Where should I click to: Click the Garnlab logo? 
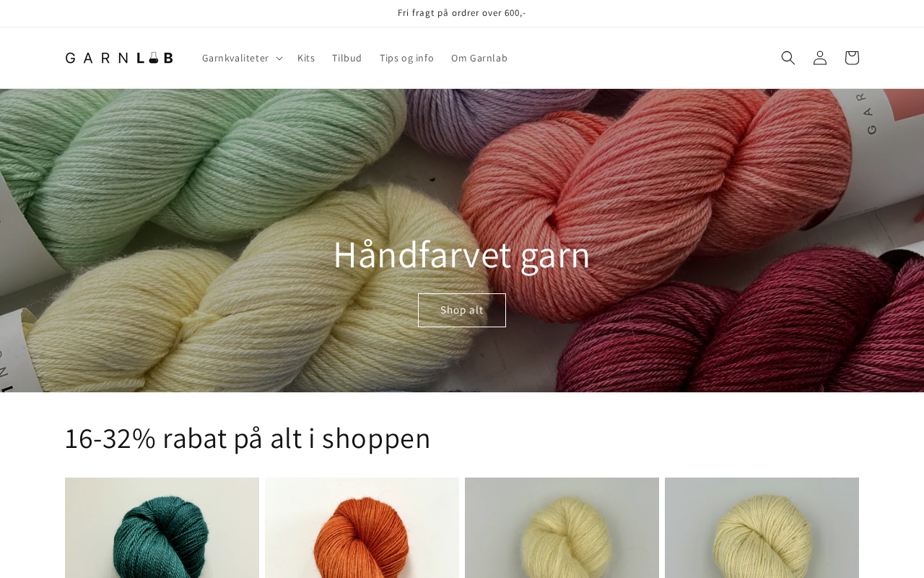(119, 58)
